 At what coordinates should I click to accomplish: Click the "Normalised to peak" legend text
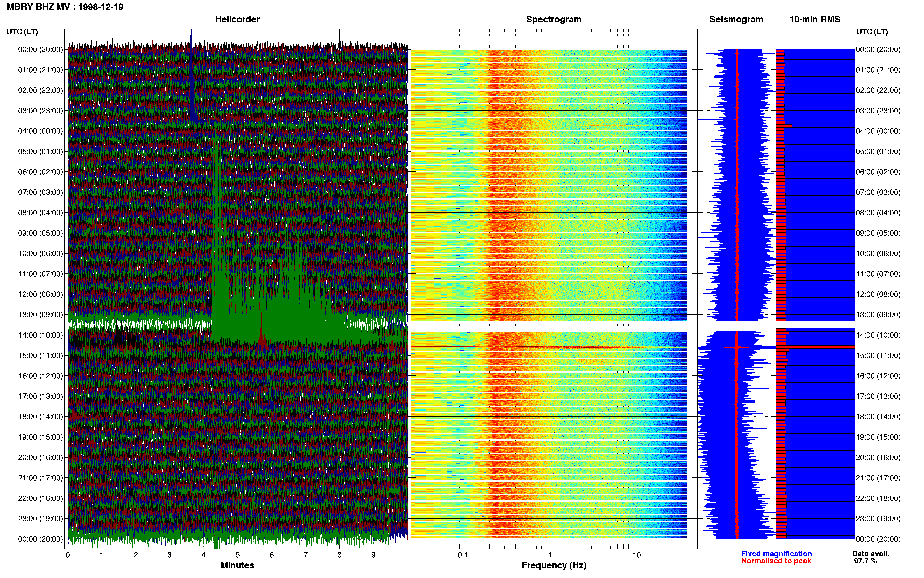click(x=776, y=561)
